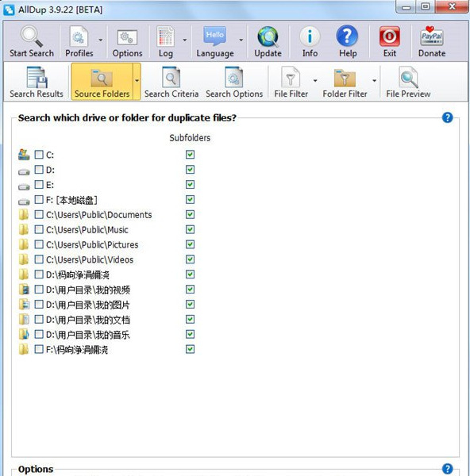
Task: Open the File Filter dropdown arrow
Action: click(315, 80)
